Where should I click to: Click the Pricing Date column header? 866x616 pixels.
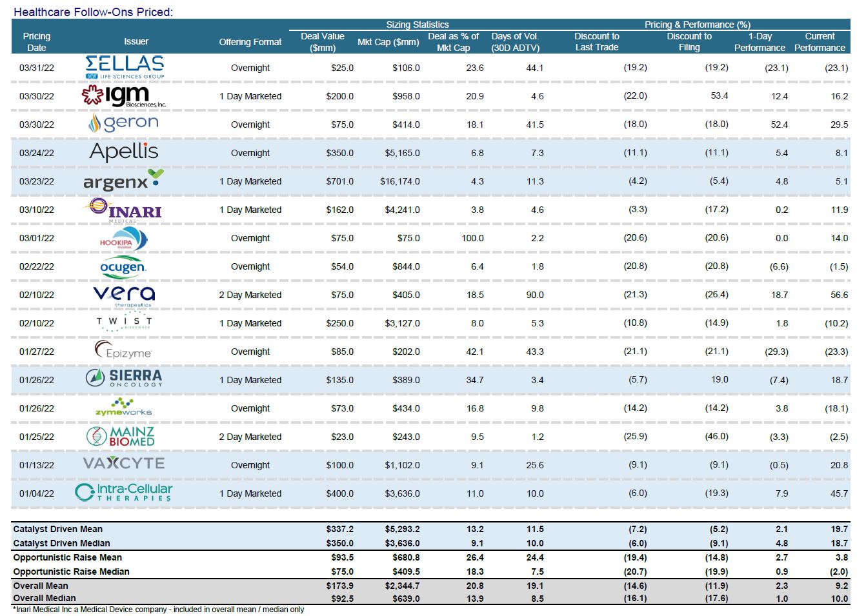pyautogui.click(x=37, y=42)
